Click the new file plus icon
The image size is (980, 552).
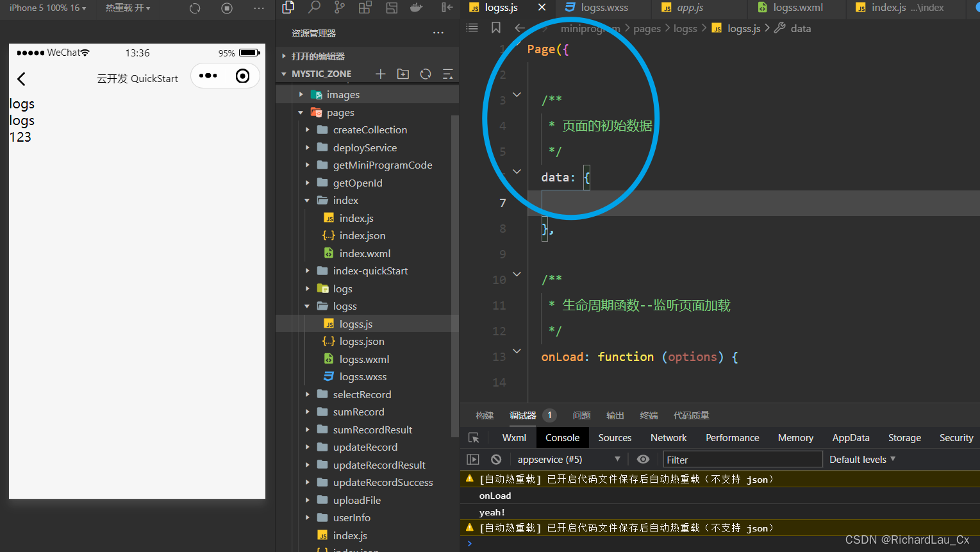click(381, 74)
